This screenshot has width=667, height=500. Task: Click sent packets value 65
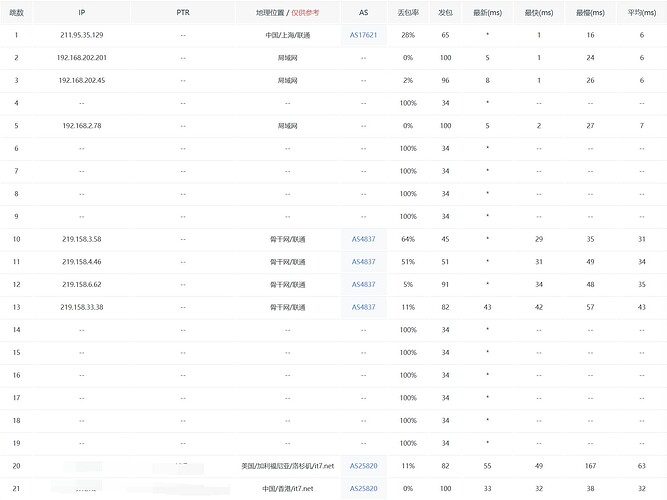(445, 35)
